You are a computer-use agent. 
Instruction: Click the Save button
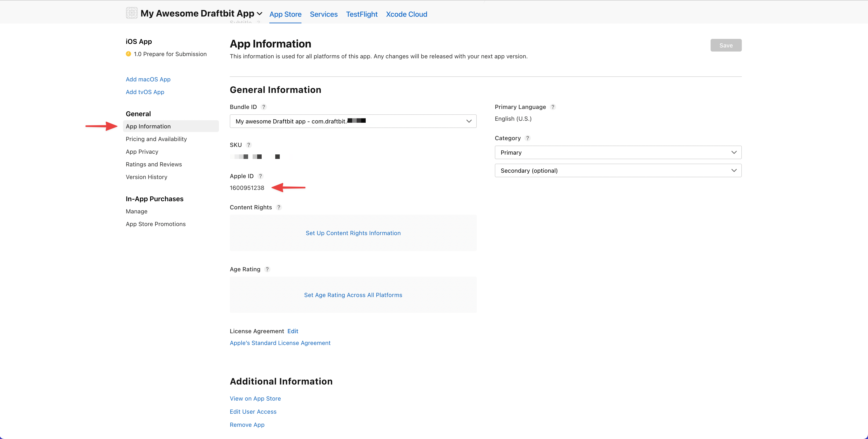(726, 45)
